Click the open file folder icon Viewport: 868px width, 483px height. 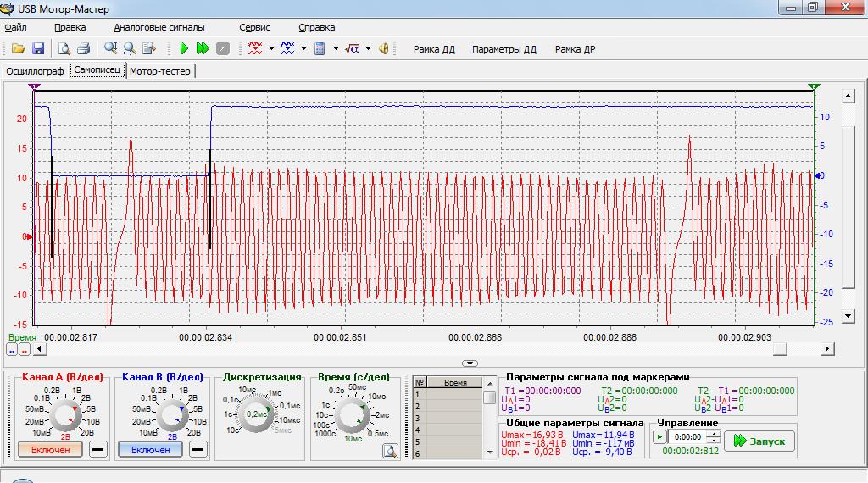[x=17, y=49]
